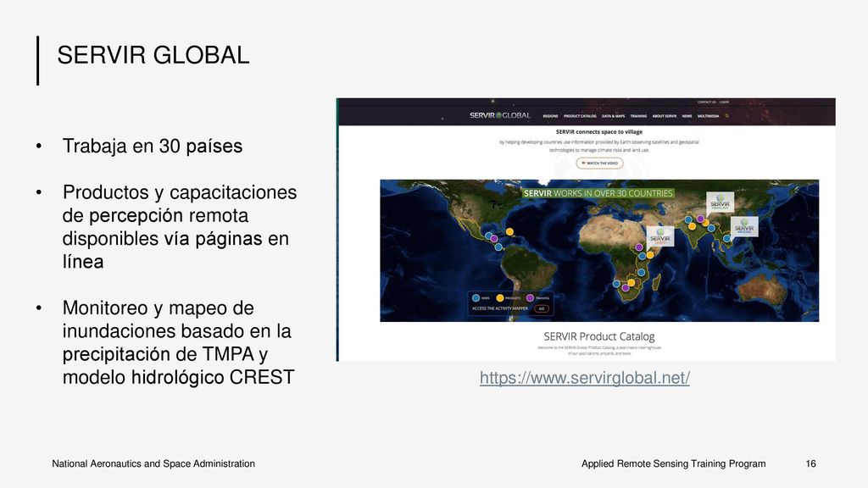868x488 pixels.
Task: Open the Training nav item
Action: (638, 116)
